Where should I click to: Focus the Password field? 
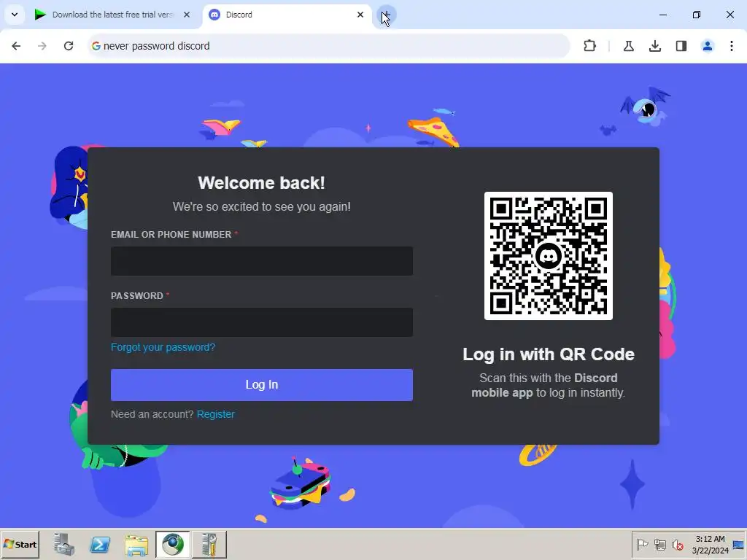[x=262, y=322]
